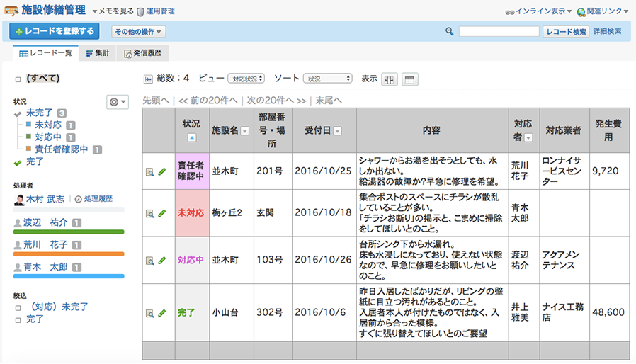The width and height of the screenshot is (636, 364).
Task: Click the (すべて) box icon
Action: point(18,79)
